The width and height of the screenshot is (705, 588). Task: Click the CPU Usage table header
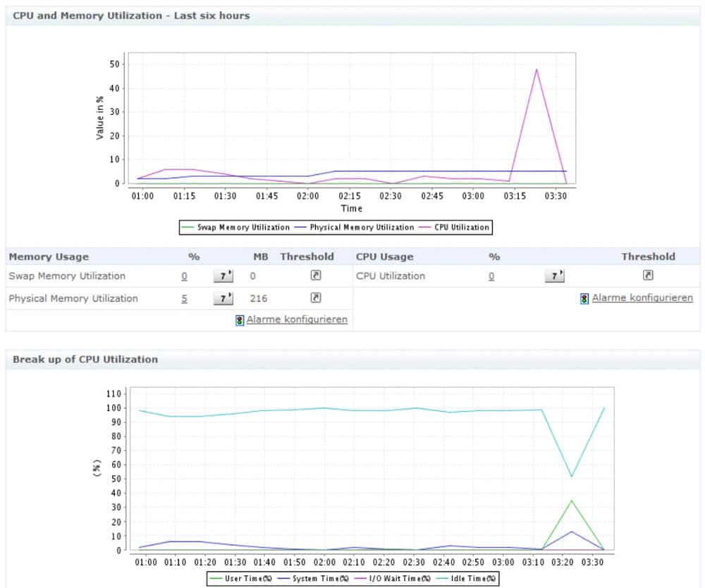coord(384,257)
